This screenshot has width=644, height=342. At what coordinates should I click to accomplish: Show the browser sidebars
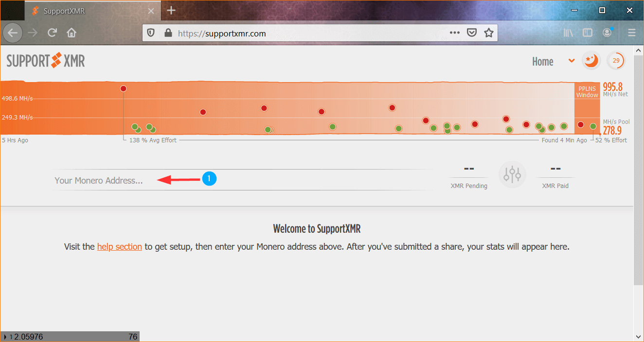pos(588,33)
